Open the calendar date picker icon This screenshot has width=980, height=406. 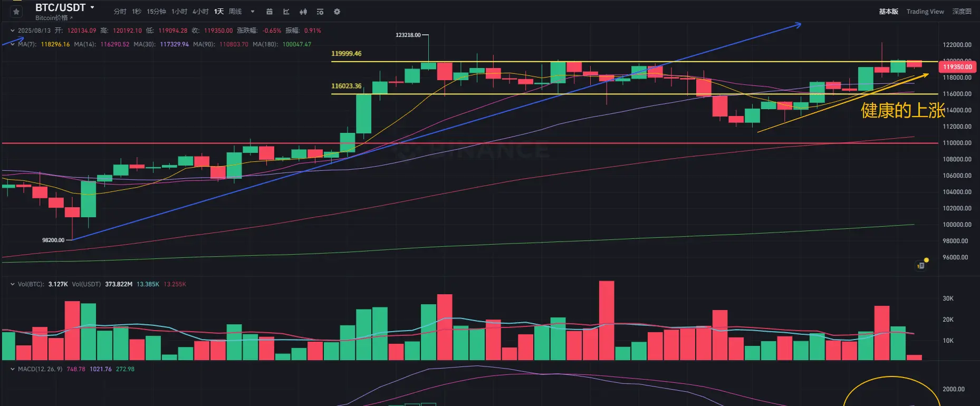(x=270, y=12)
